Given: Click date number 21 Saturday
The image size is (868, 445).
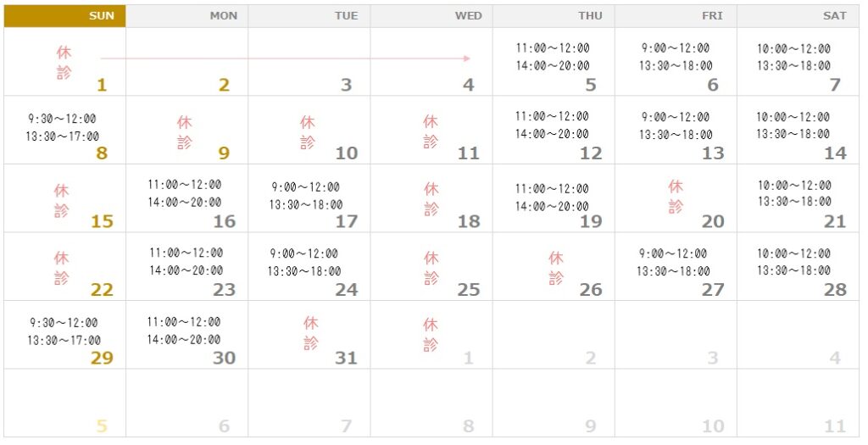Looking at the screenshot, I should (x=835, y=221).
